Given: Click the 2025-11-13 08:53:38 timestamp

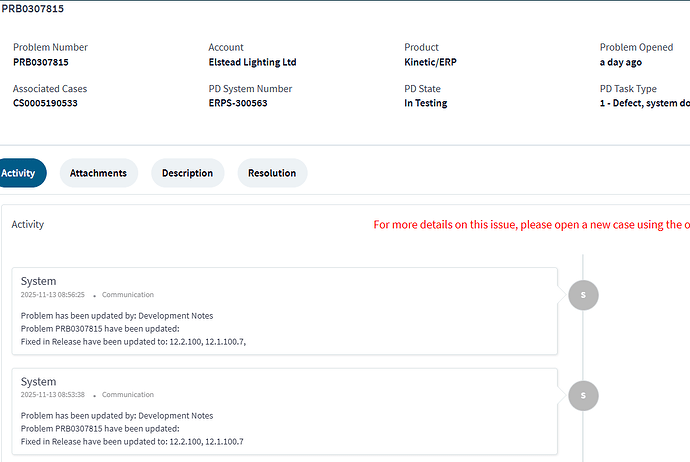Looking at the screenshot, I should point(53,395).
